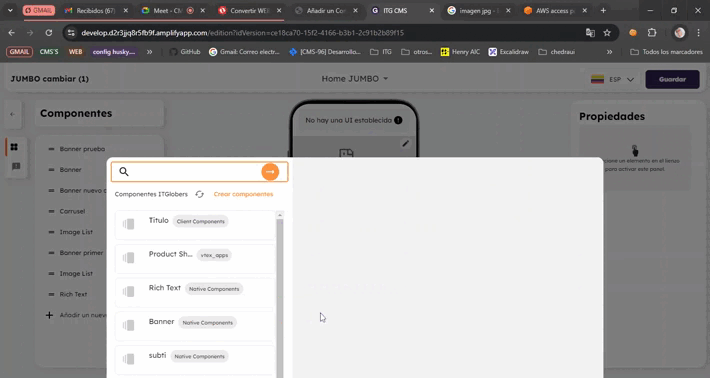710x378 pixels.
Task: Click the Product Sh... component icon
Action: [x=129, y=258]
